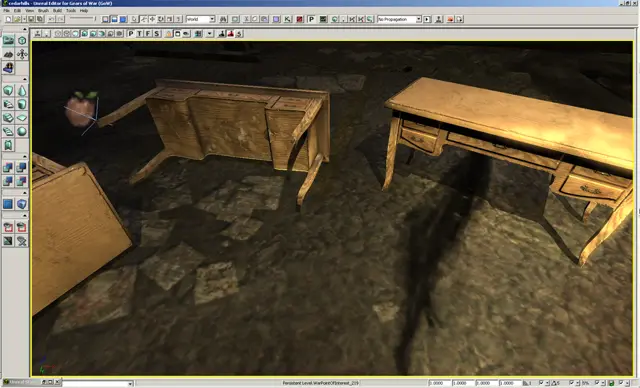Click the Save all levels icon
The image size is (640, 388).
point(40,19)
